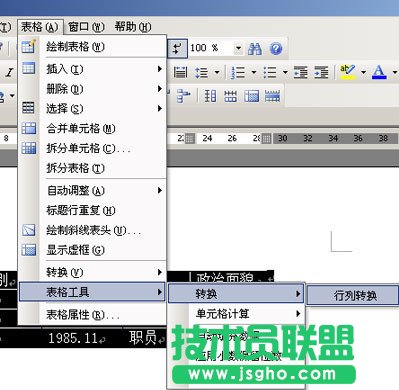This screenshot has width=399, height=390.
Task: Click the binoculars find icon
Action: coord(255,49)
